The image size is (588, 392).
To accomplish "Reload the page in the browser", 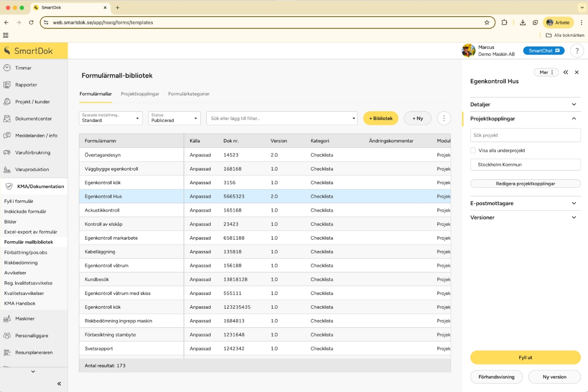I will [31, 23].
